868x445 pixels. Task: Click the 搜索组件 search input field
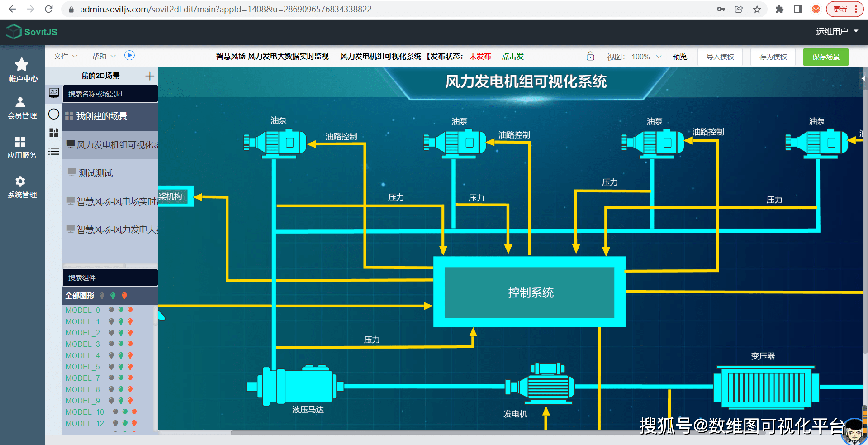click(x=110, y=277)
